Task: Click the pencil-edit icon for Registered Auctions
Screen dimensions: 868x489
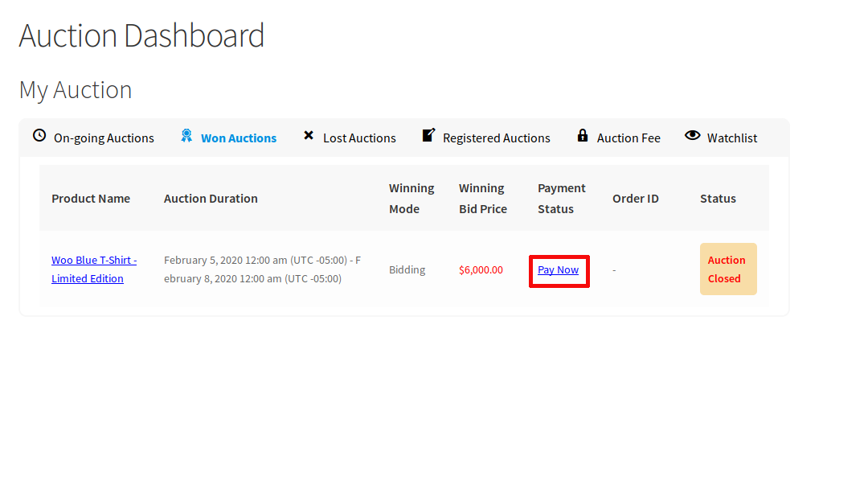Action: click(x=428, y=135)
